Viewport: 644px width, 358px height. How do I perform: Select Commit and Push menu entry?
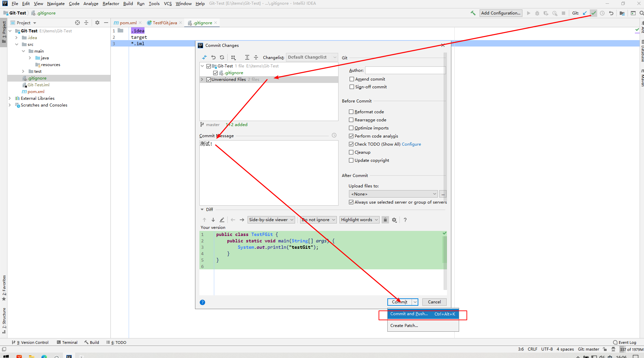(423, 314)
